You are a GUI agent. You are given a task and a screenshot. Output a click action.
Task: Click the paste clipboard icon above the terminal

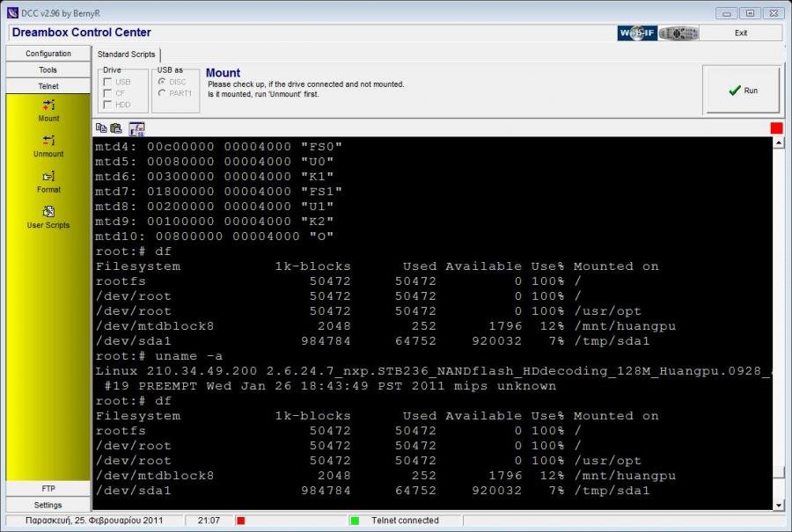pyautogui.click(x=116, y=128)
